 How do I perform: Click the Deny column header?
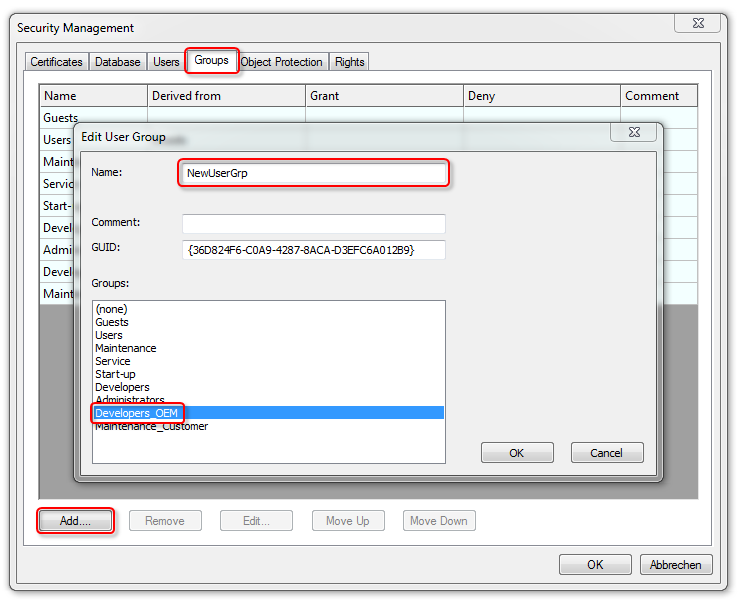[x=542, y=96]
